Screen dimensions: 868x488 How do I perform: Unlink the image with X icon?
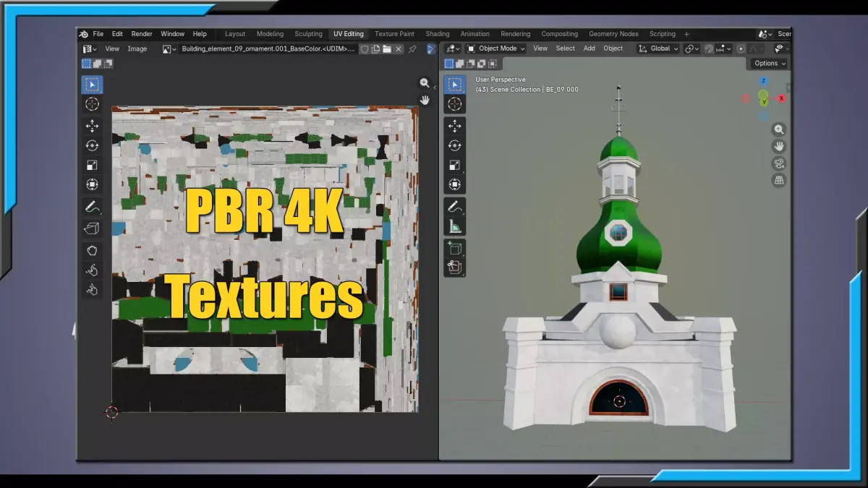pos(398,49)
